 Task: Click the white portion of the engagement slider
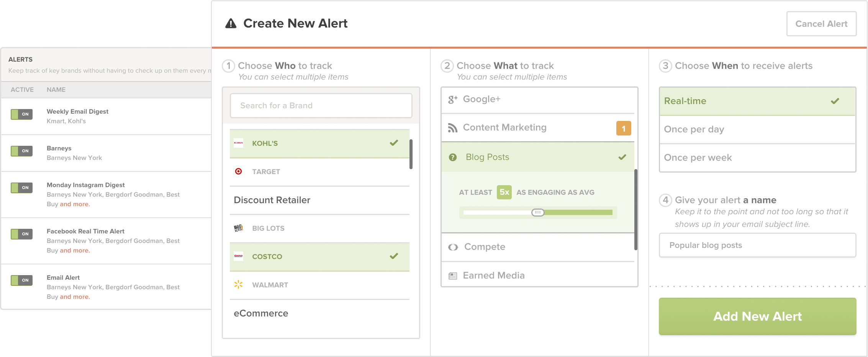point(497,212)
